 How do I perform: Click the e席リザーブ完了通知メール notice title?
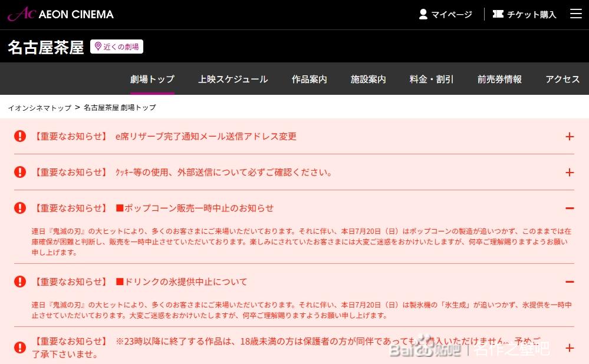[x=206, y=136]
